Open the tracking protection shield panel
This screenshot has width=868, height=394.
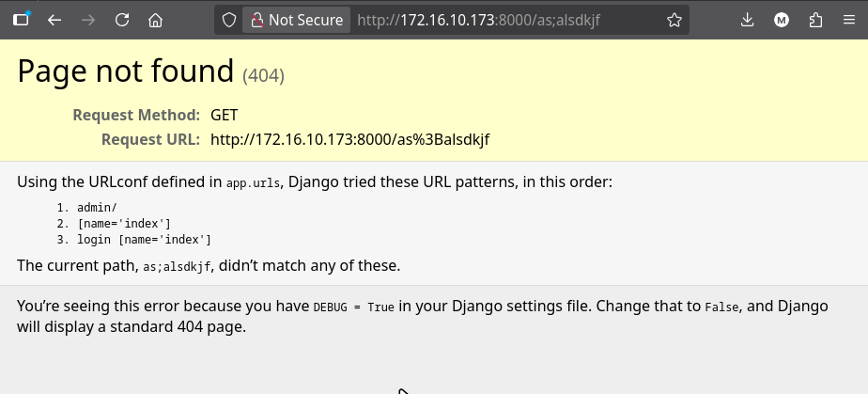(228, 20)
